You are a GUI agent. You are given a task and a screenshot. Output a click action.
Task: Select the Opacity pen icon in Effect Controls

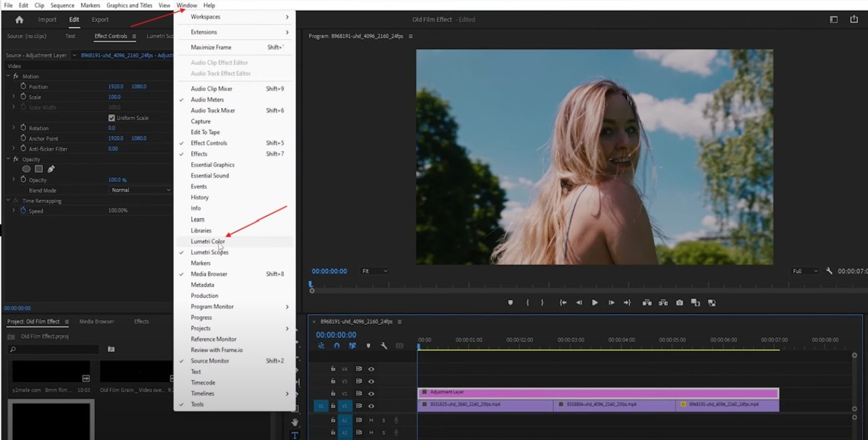point(50,169)
